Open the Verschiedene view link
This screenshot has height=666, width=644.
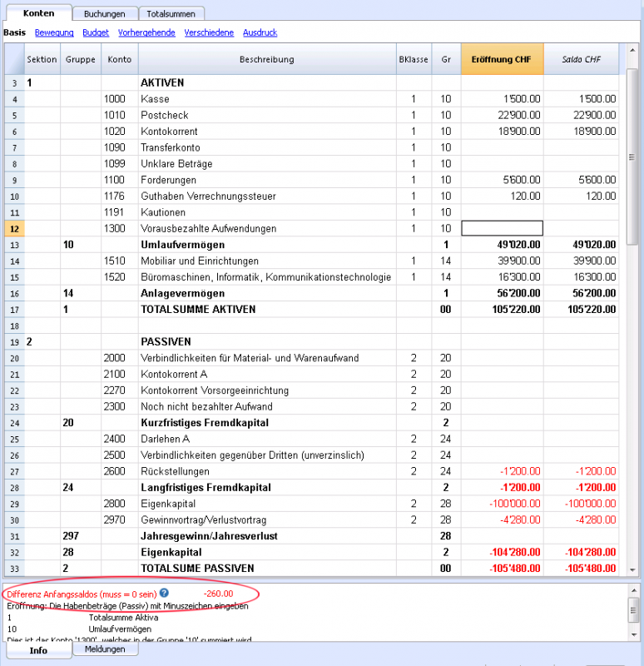209,32
